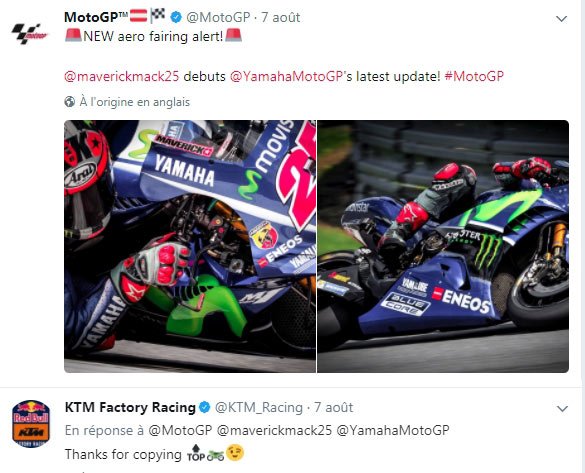Click the Austrian flag emoji in MotoGP name
The image size is (585, 473).
pos(138,16)
